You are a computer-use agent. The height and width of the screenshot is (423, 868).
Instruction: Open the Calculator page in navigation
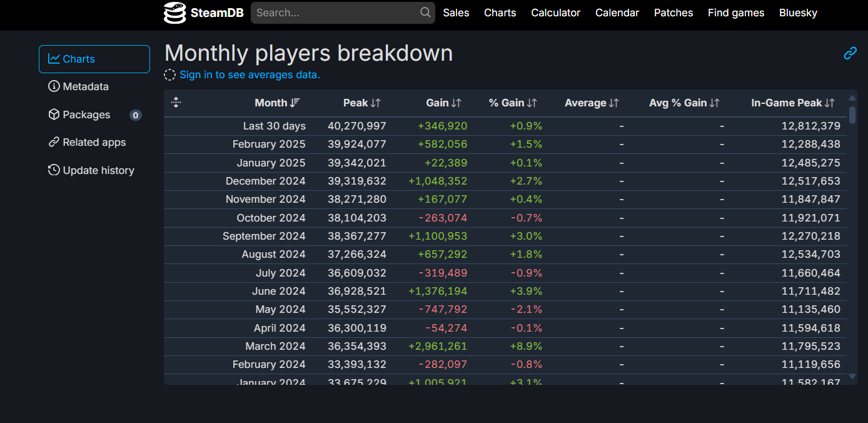[x=555, y=13]
